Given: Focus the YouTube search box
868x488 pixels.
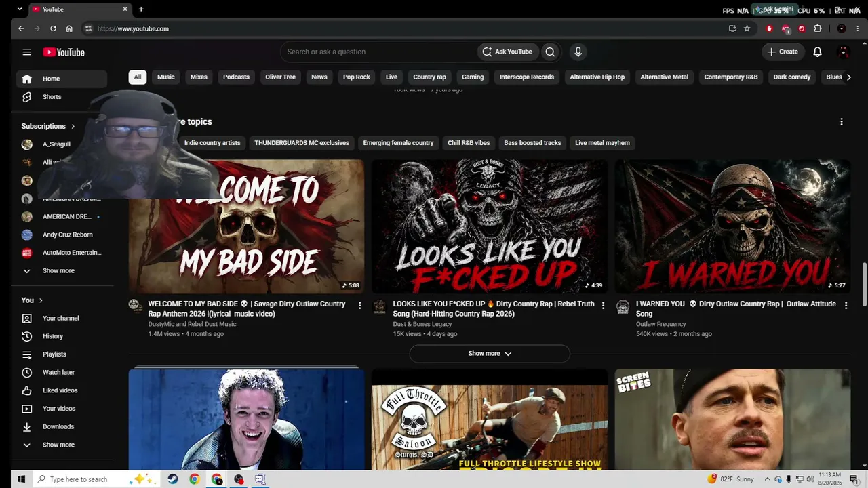Looking at the screenshot, I should [x=378, y=52].
